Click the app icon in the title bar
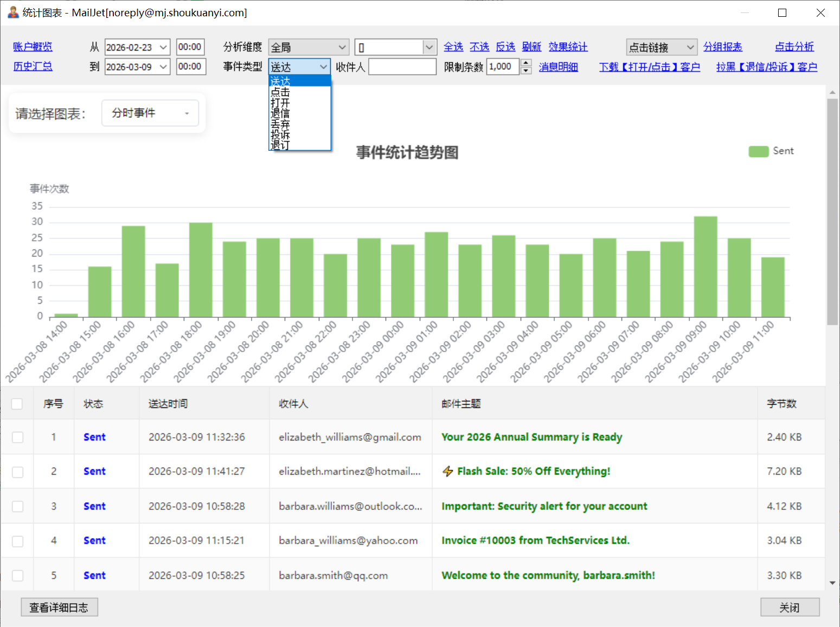 13,12
